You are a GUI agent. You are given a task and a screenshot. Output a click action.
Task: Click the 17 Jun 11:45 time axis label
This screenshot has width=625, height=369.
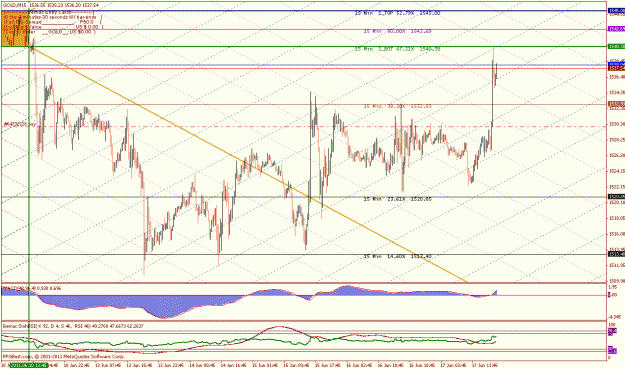[484, 365]
